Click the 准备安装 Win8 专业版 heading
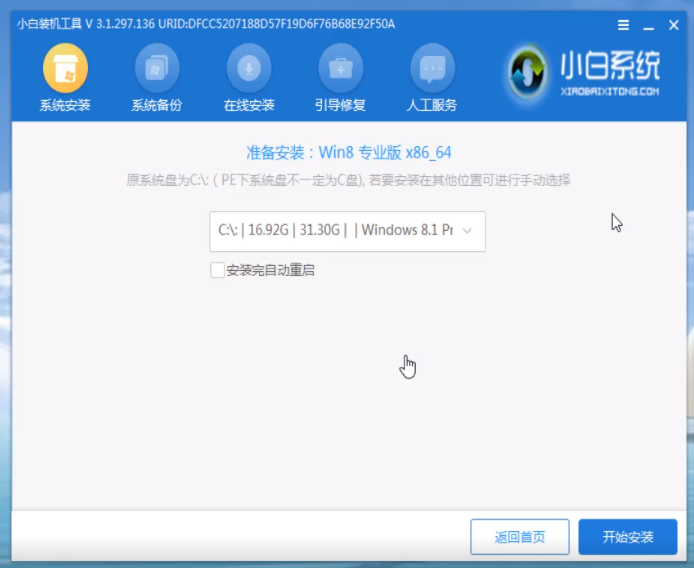694x568 pixels. (348, 153)
